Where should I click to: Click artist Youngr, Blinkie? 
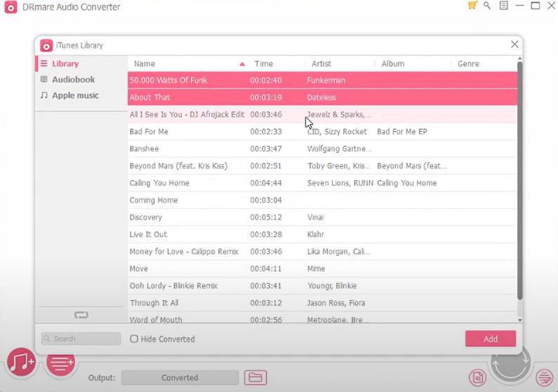point(332,285)
